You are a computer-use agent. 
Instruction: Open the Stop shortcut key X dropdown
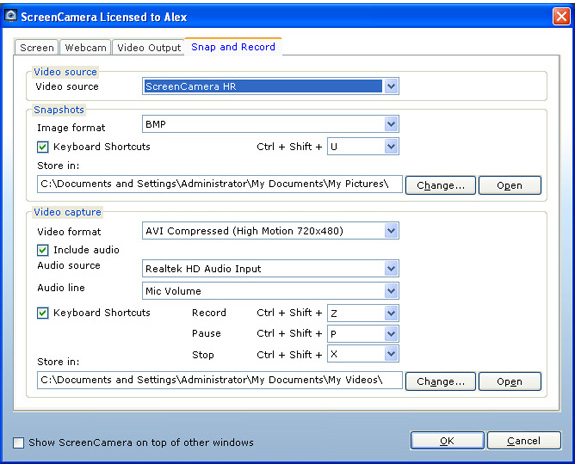click(x=391, y=354)
